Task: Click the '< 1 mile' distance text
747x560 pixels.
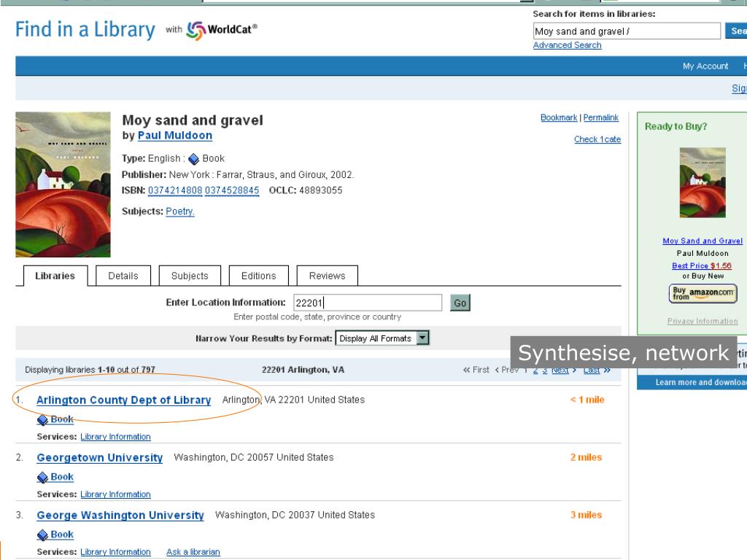Action: point(587,400)
